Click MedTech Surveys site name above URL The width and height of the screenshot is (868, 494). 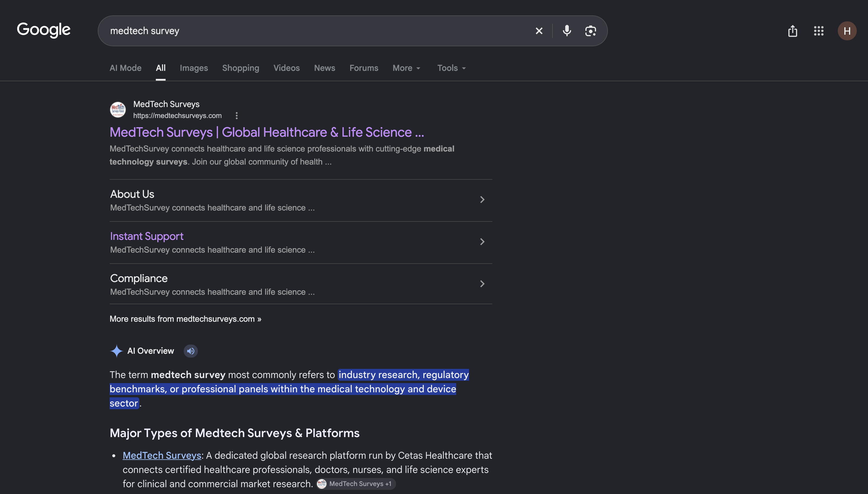pos(166,104)
